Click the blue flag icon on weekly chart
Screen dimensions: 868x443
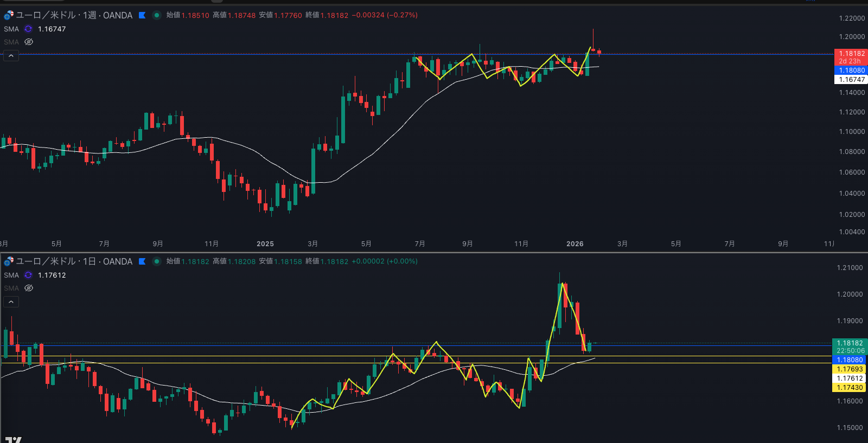click(142, 15)
